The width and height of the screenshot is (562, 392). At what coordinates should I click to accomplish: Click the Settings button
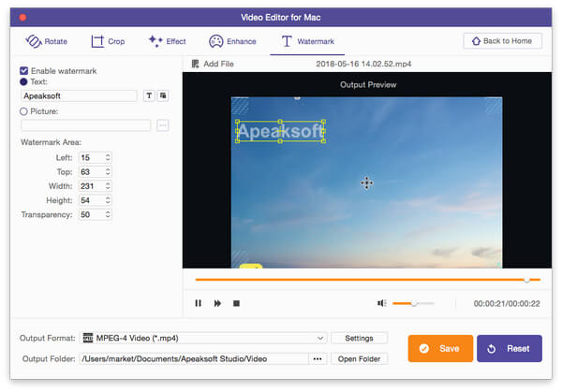(359, 338)
